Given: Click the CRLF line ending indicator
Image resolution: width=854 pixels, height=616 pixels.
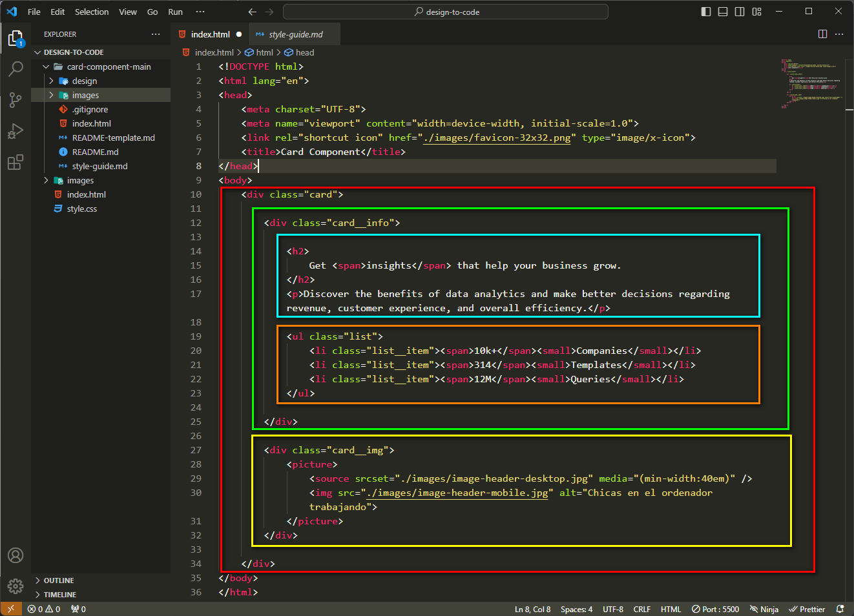Looking at the screenshot, I should 641,609.
